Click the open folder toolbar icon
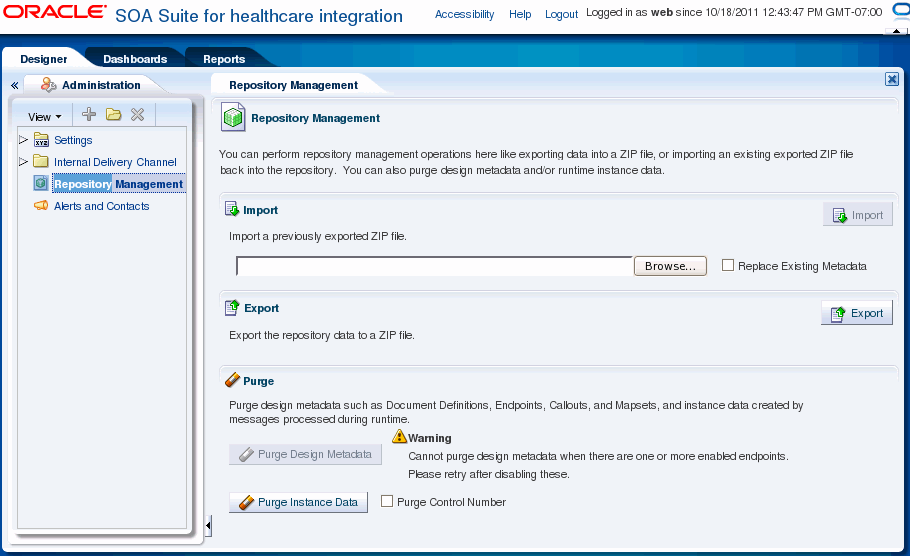 [x=114, y=114]
